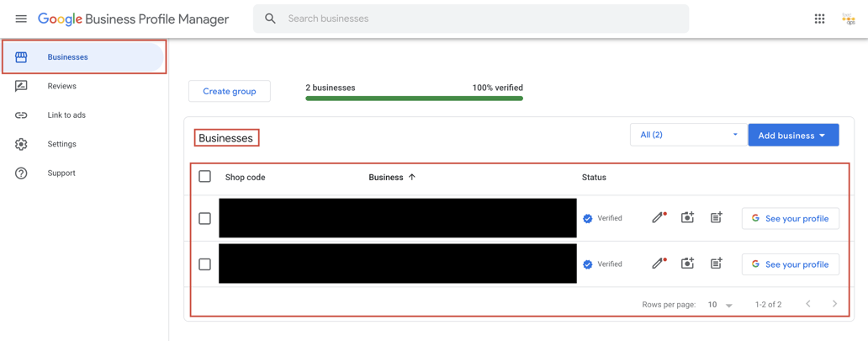Go to the previous page of businesses
The height and width of the screenshot is (341, 868).
[x=808, y=304]
